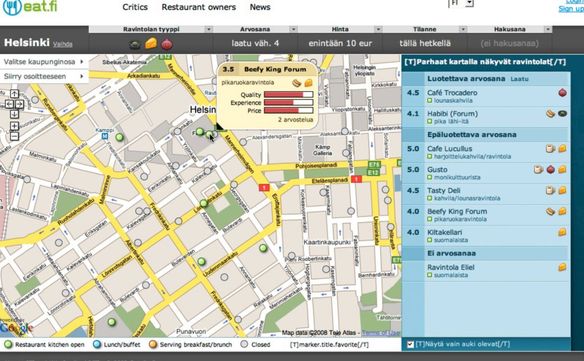Click the cheese icon on Ravintola Eliel row
Image resolution: width=584 pixels, height=361 pixels.
tap(562, 267)
